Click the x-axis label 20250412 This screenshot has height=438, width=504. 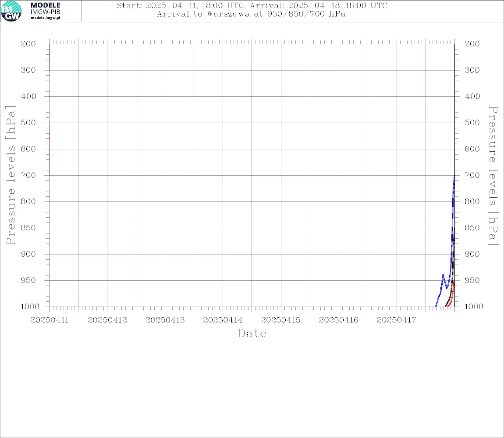[107, 320]
